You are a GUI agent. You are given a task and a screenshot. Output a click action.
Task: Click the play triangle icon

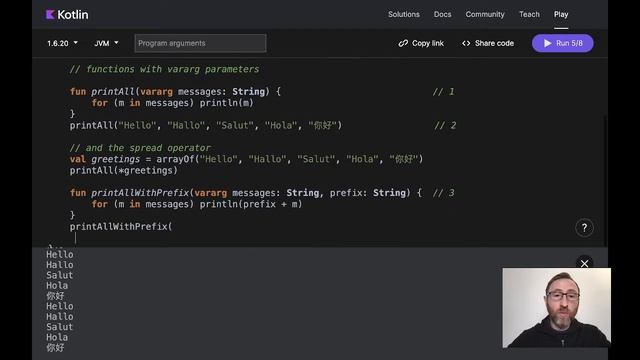tap(547, 43)
